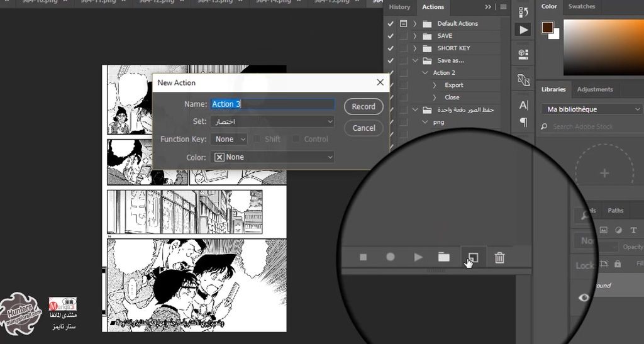644x344 pixels.
Task: Hide the Background layer with eye icon
Action: click(x=584, y=297)
